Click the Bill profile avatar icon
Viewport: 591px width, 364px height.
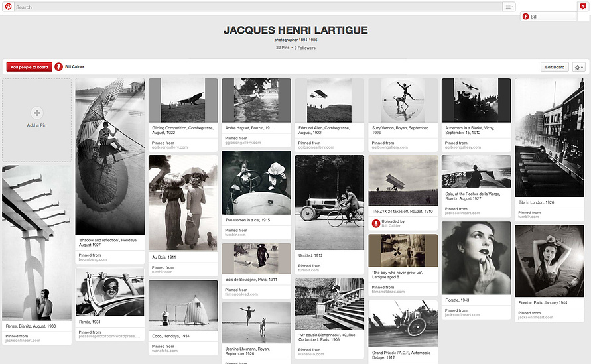(525, 17)
